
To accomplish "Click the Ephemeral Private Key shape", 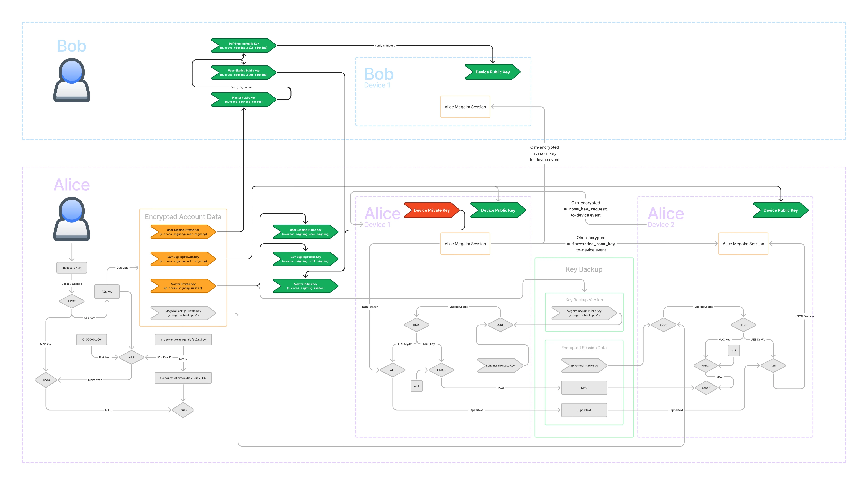I will coord(500,365).
